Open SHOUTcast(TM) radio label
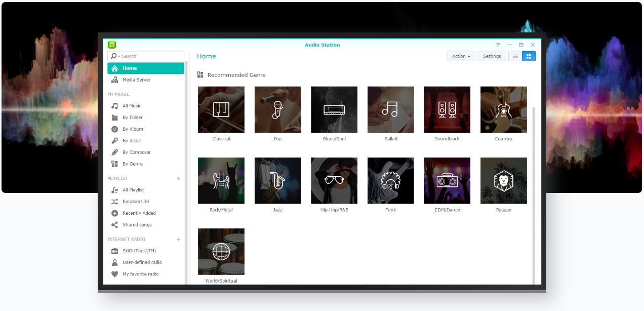The width and height of the screenshot is (644, 311). pos(139,251)
